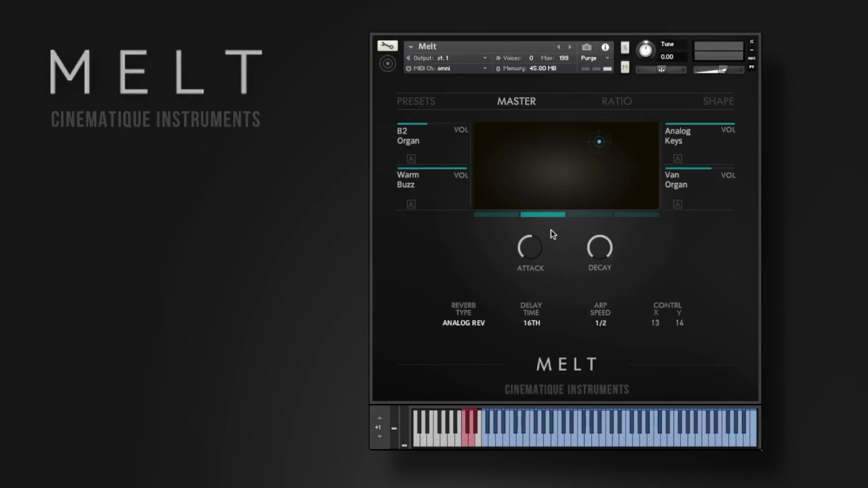The height and width of the screenshot is (488, 868).
Task: Change the arp speed 1/2 value
Action: (x=600, y=323)
